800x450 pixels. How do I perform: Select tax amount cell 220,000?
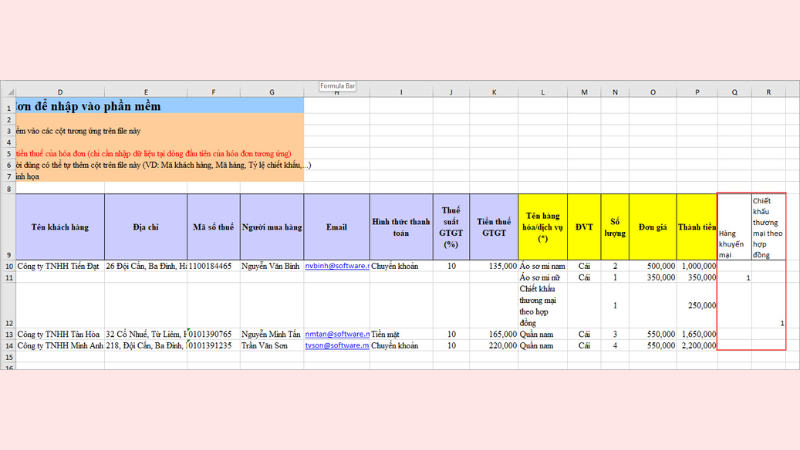494,345
